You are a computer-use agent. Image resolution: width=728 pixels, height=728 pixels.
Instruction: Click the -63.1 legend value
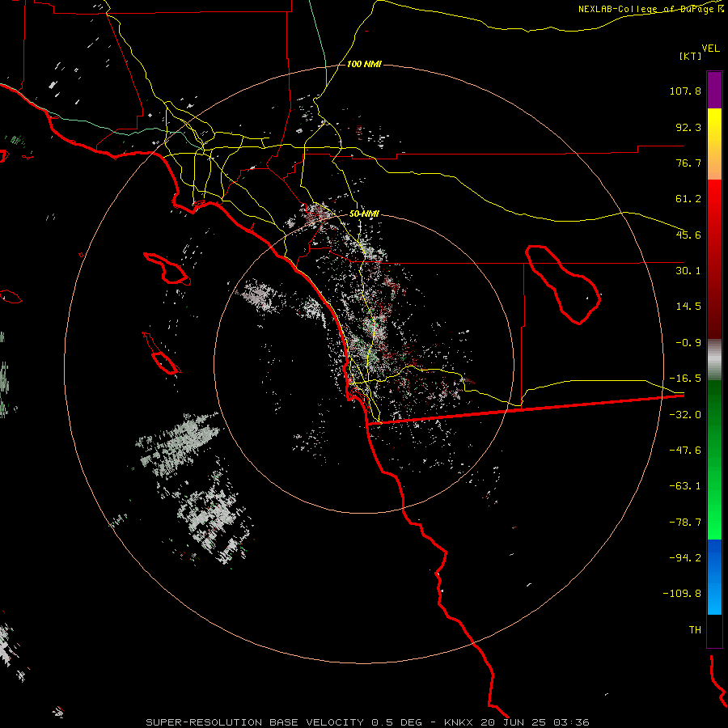(x=685, y=486)
